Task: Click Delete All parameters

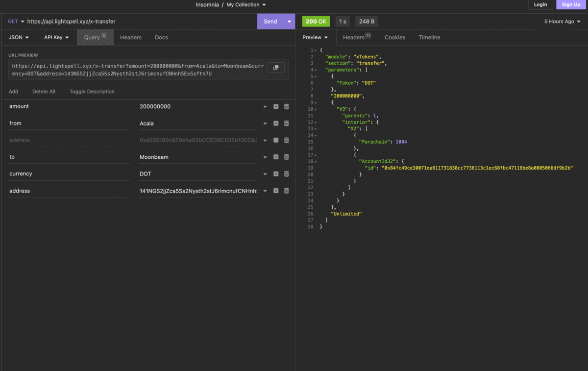Action: pos(44,92)
